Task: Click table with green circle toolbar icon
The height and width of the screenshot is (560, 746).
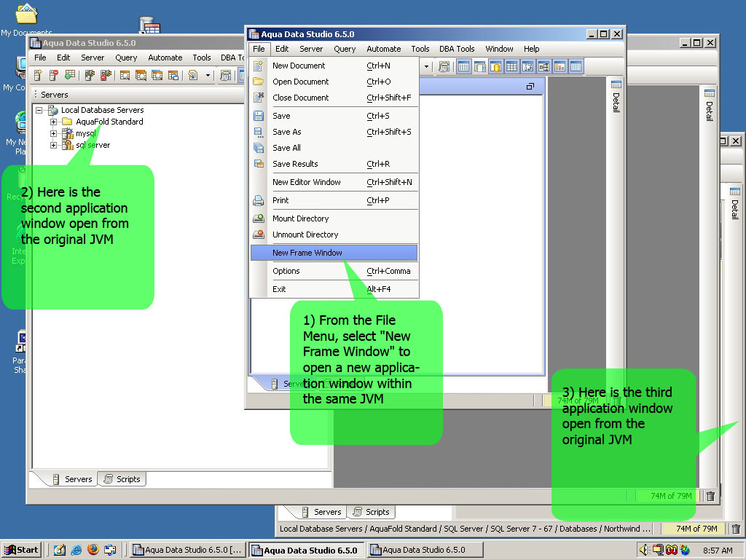Action: [x=70, y=75]
